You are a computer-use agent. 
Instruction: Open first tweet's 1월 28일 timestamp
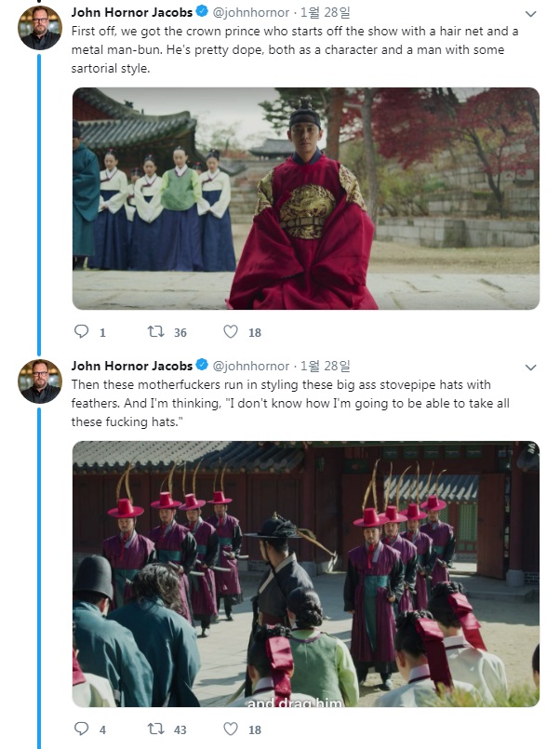click(325, 14)
